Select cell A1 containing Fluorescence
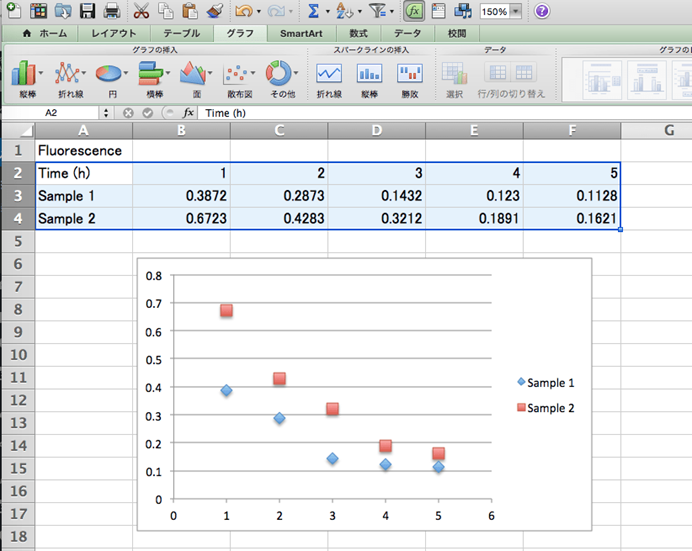 [82, 151]
